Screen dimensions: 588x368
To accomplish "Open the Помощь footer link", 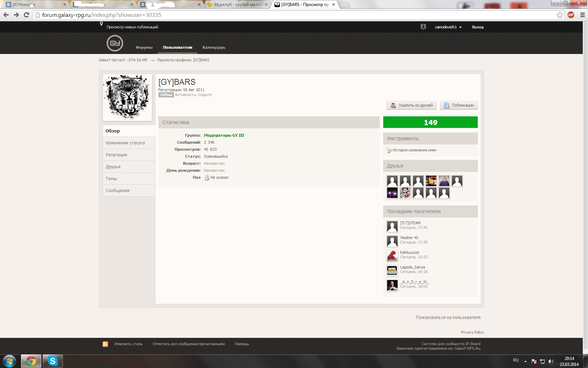I will tap(242, 344).
